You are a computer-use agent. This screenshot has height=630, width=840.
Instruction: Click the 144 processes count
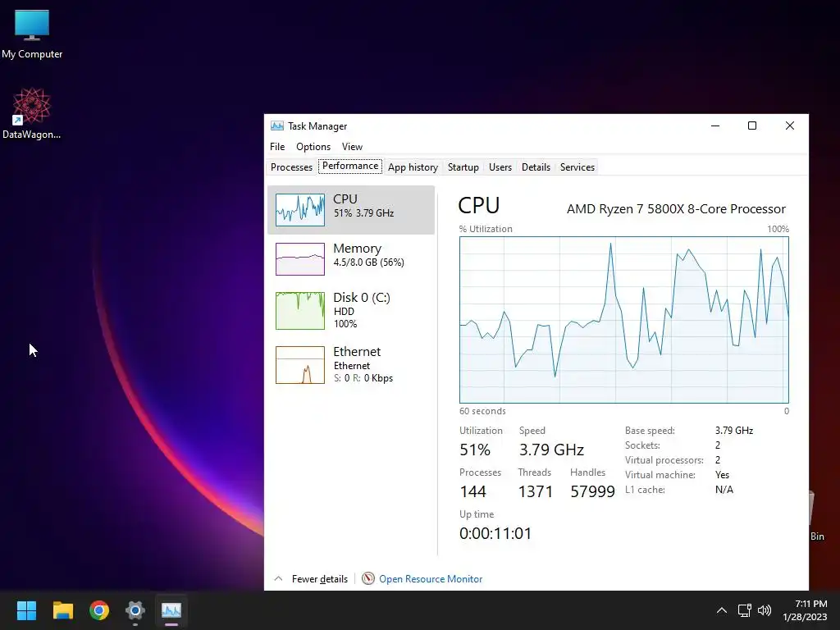click(473, 491)
